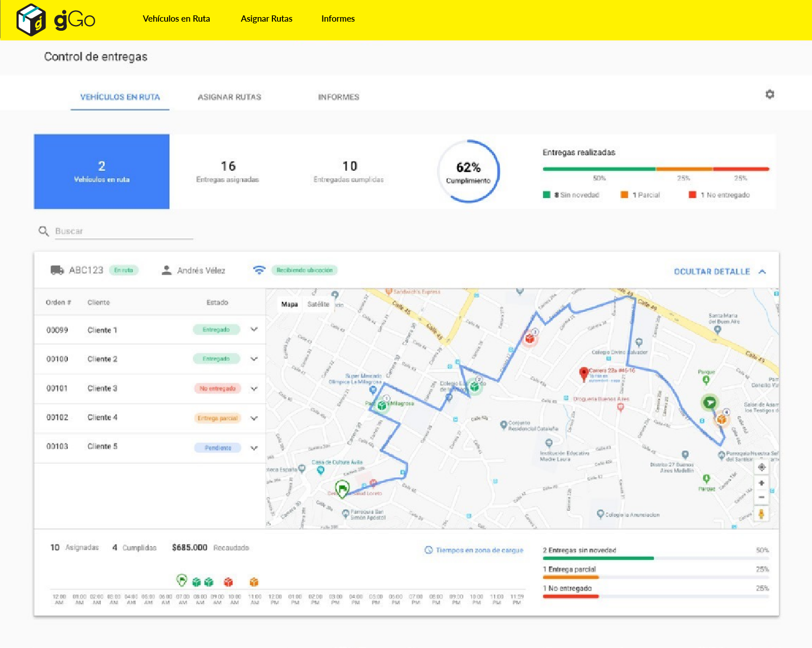The width and height of the screenshot is (812, 648).
Task: Click the gGo box logo
Action: tap(31, 20)
